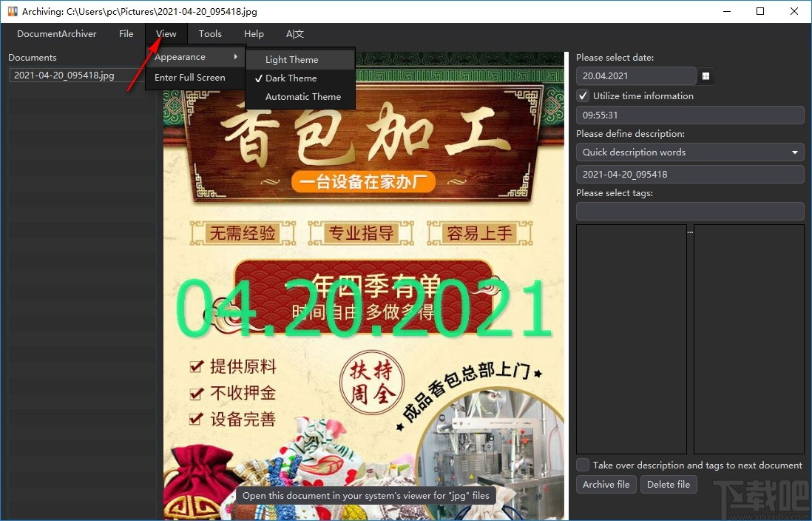Edit the description field showing 2021-04-20_095418
This screenshot has width=812, height=521.
689,173
